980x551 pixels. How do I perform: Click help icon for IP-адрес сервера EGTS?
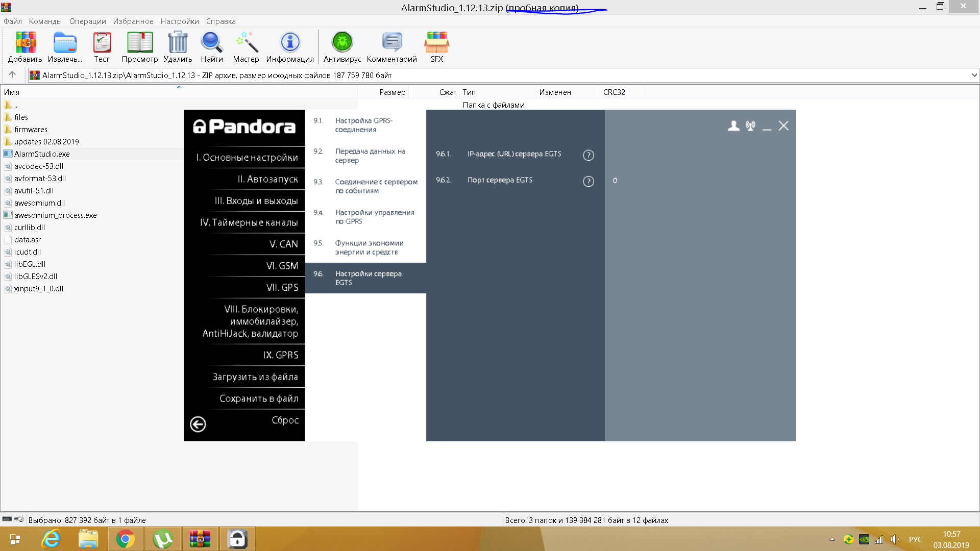point(588,155)
